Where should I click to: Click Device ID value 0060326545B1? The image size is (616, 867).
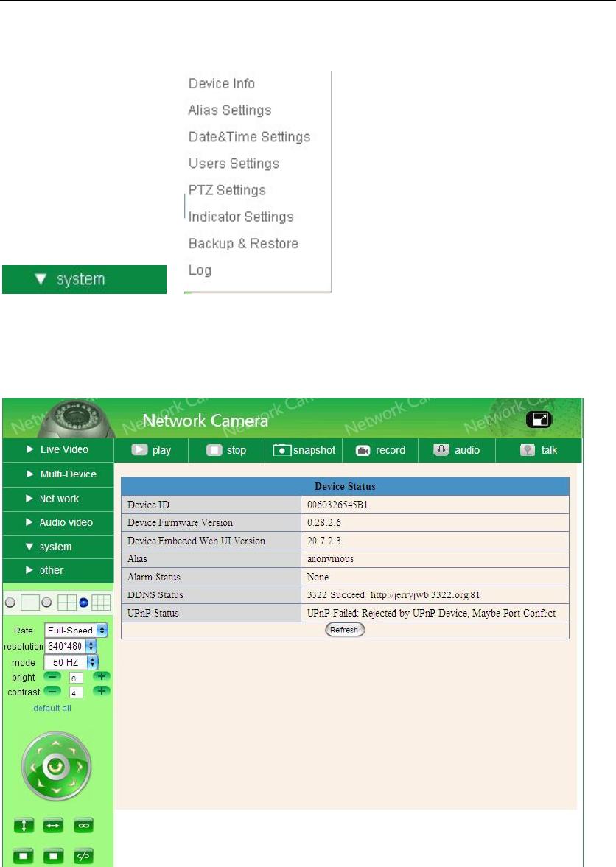click(337, 505)
